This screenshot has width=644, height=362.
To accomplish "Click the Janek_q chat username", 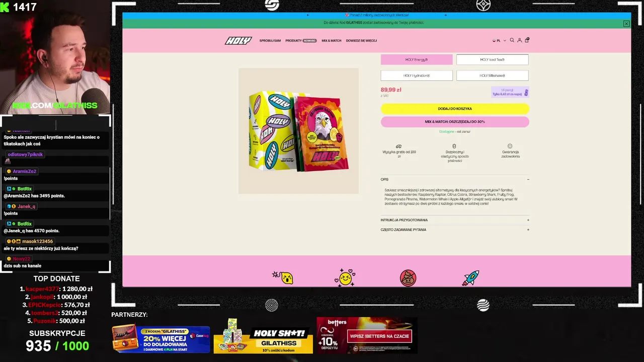I will click(x=26, y=207).
